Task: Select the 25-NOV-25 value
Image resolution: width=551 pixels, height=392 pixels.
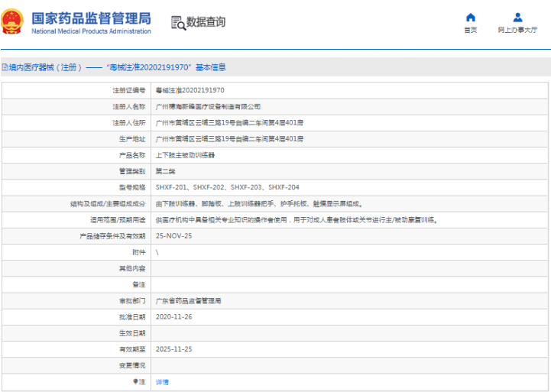Action: (174, 236)
